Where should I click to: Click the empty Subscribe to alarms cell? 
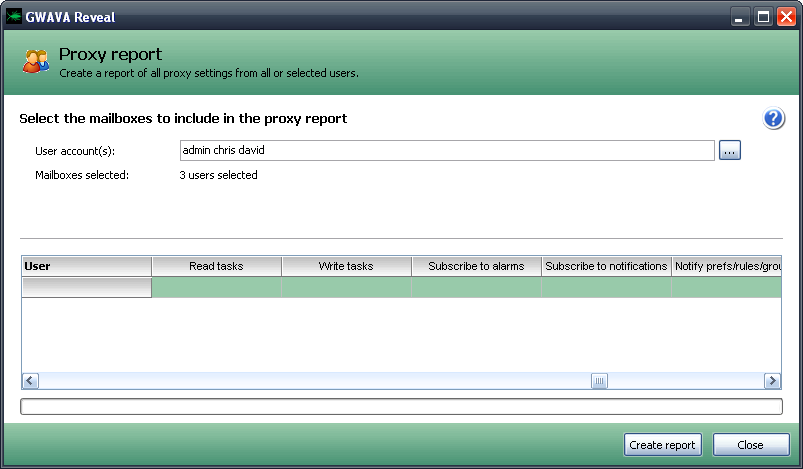coord(476,287)
